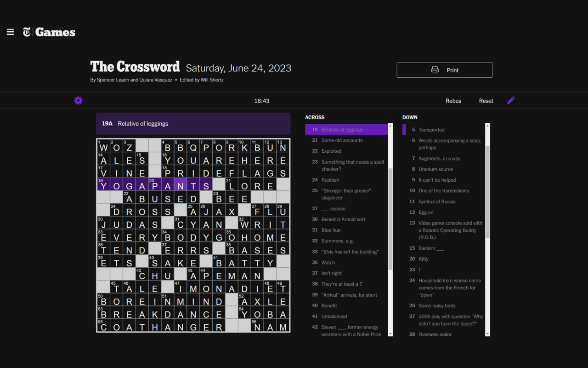The width and height of the screenshot is (588, 368).
Task: Select clue 38 They're at least a 7
Action: coord(346,284)
